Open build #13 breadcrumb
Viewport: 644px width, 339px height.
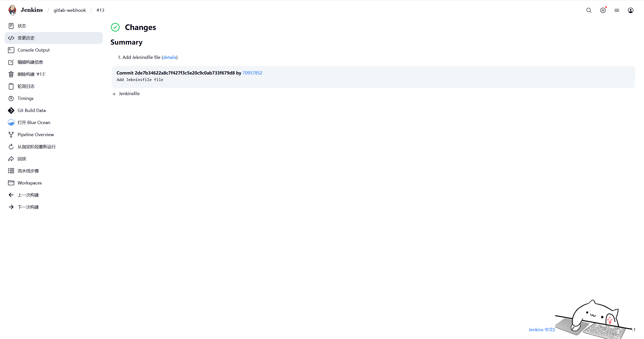click(100, 10)
